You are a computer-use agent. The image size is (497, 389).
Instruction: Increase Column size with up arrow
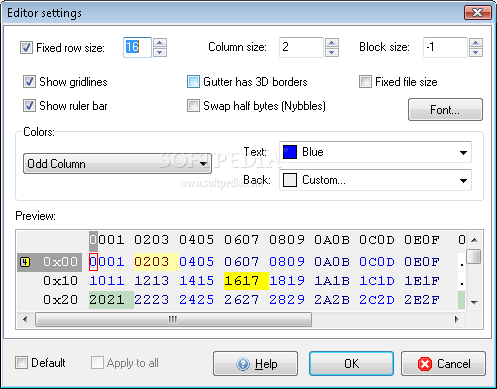(x=332, y=43)
